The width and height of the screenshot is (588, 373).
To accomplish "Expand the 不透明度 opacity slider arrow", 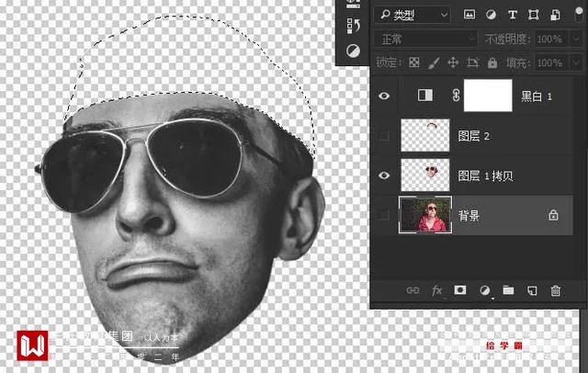I will tap(576, 39).
